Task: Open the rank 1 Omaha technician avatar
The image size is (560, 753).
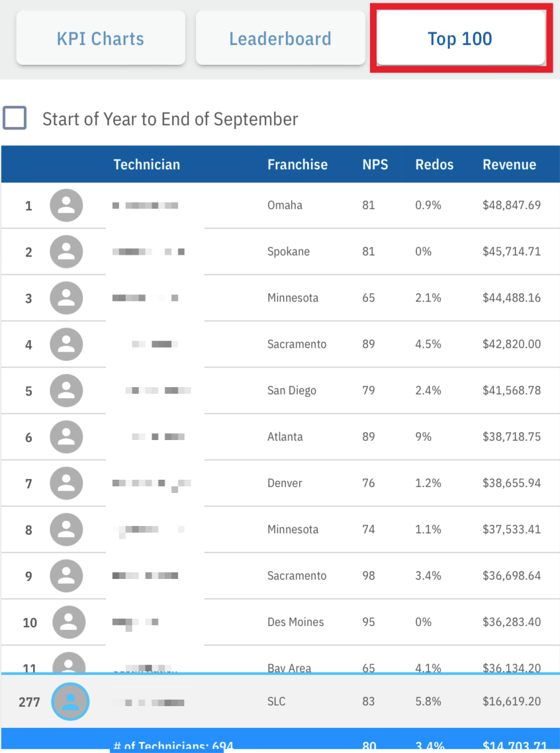Action: pyautogui.click(x=66, y=206)
